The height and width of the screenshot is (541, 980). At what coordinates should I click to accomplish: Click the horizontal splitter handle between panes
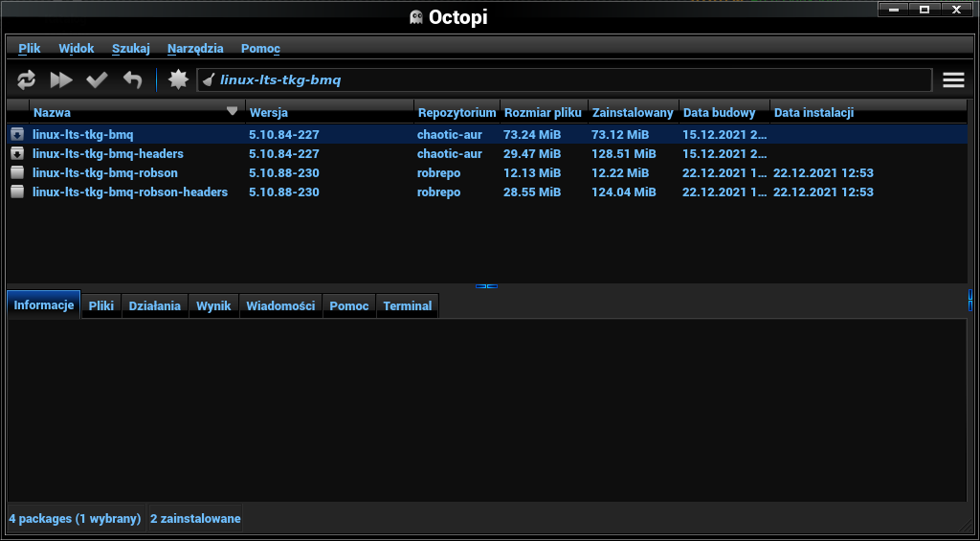(x=486, y=286)
